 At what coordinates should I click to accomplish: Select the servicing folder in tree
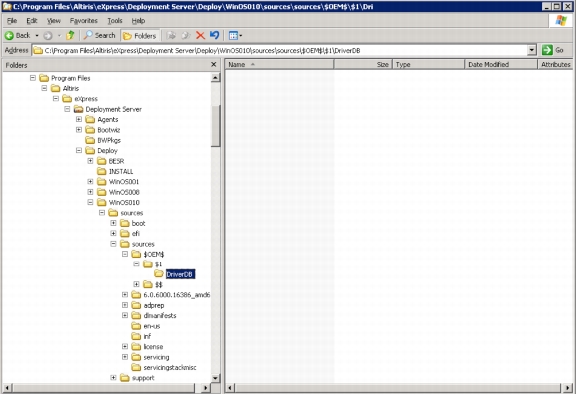(156, 357)
